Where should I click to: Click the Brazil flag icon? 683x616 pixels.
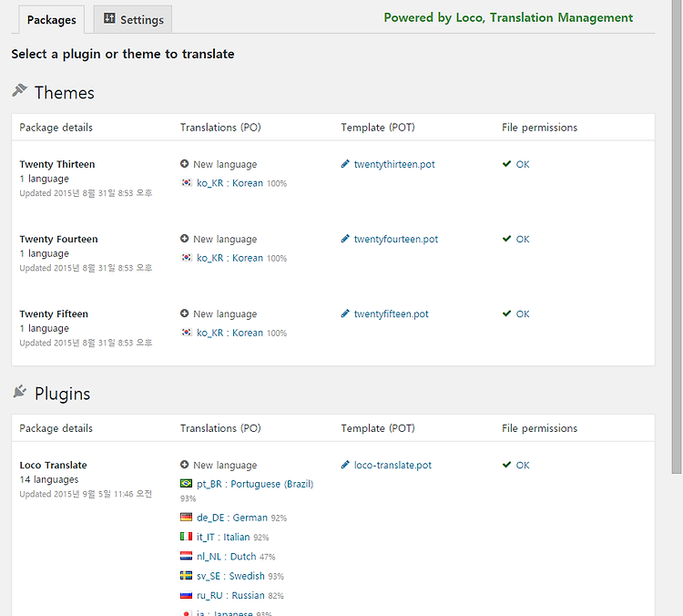coord(187,484)
